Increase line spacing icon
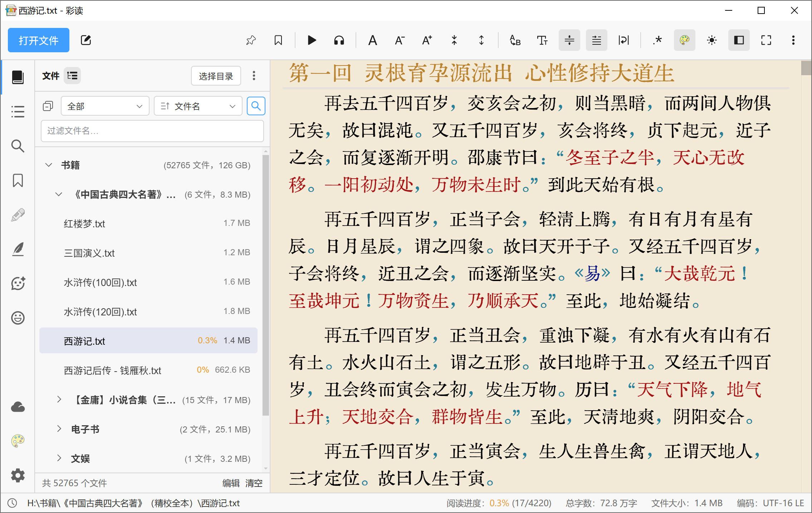Viewport: 812px width, 513px height. (x=481, y=40)
